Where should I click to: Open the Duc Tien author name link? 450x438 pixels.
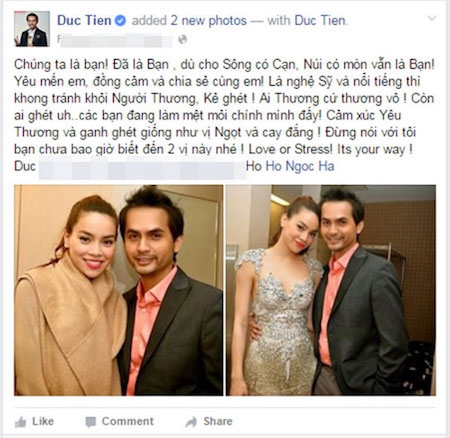(x=84, y=20)
